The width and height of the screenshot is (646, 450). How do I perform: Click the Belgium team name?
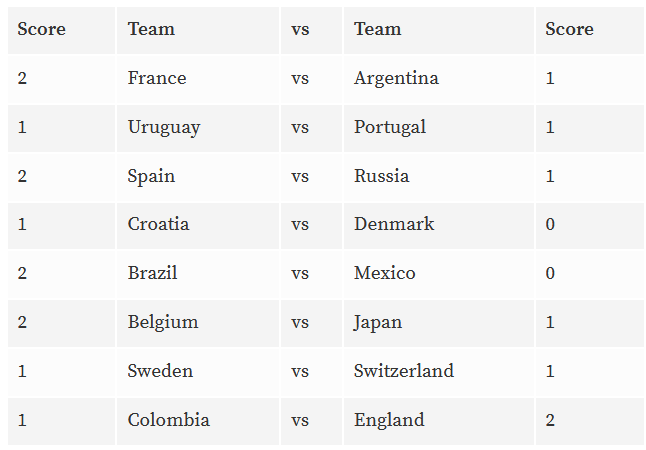[163, 322]
